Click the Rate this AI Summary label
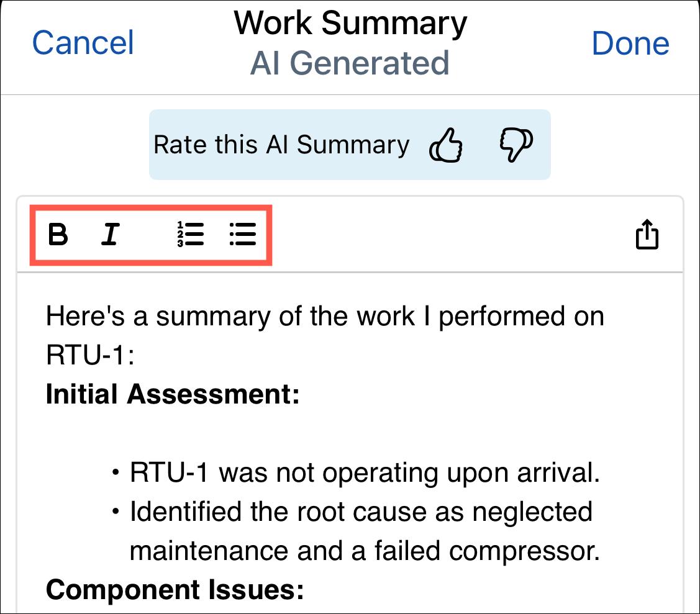This screenshot has height=614, width=700. tap(281, 145)
